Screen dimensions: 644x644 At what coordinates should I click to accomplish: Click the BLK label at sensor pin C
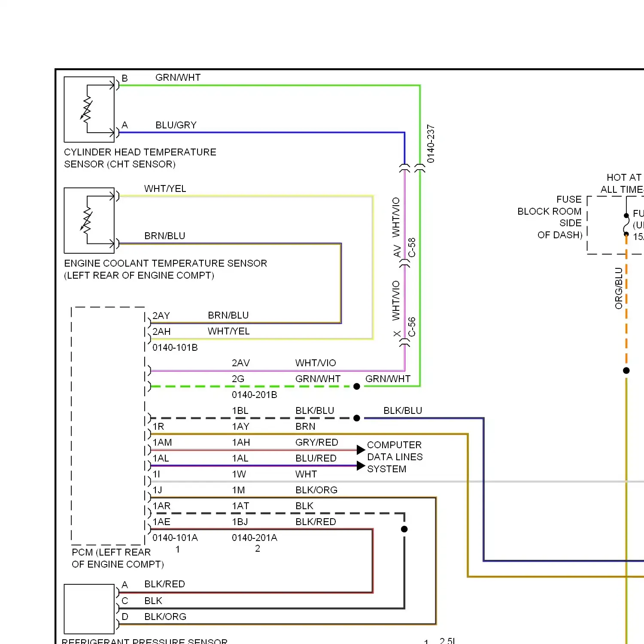pos(153,601)
